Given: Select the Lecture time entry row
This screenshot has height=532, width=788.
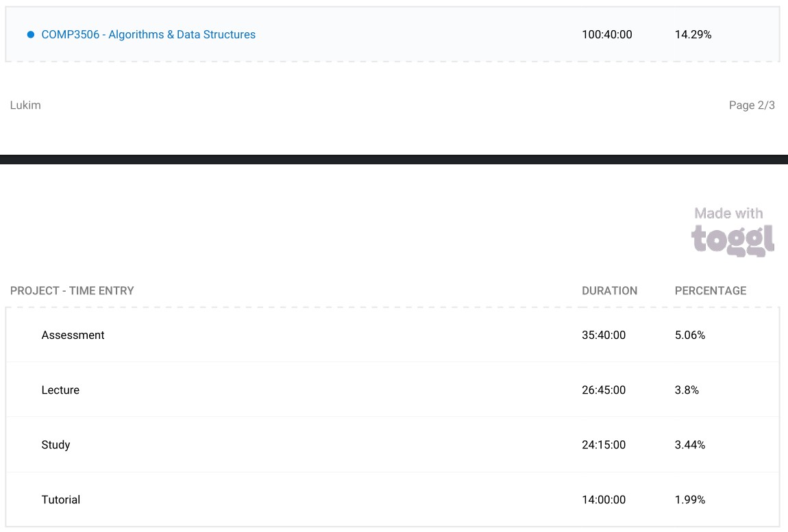Looking at the screenshot, I should tap(60, 390).
